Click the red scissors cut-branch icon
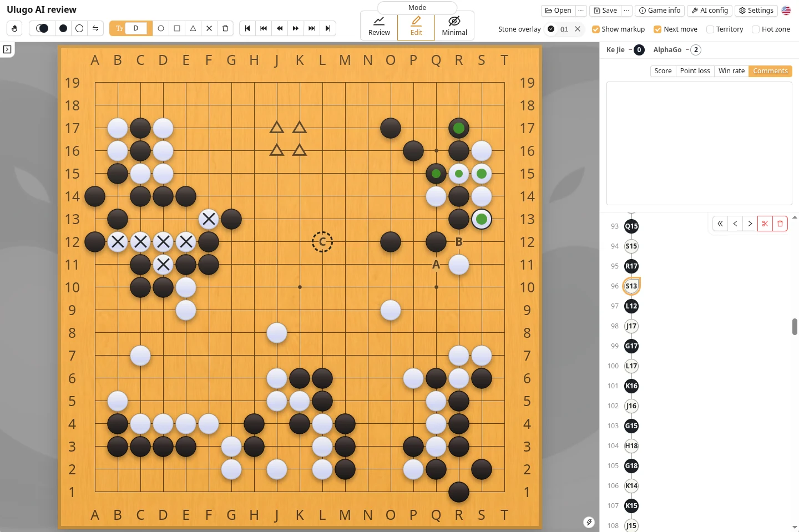 [x=765, y=224]
